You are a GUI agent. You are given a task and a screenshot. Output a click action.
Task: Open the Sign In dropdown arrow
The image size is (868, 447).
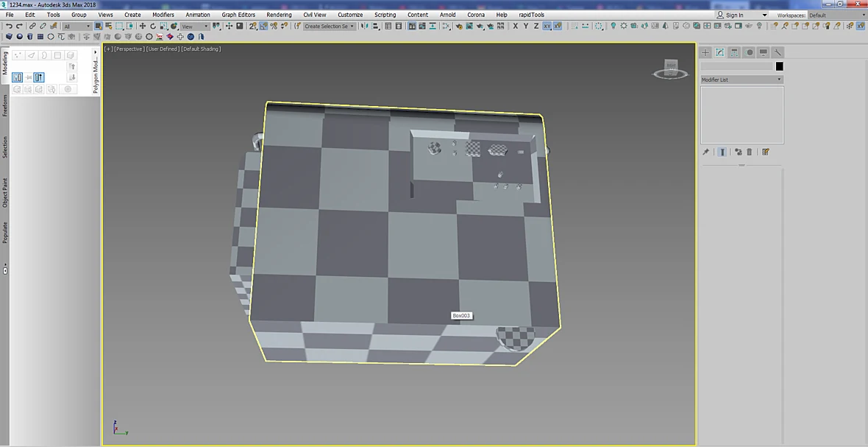(764, 15)
